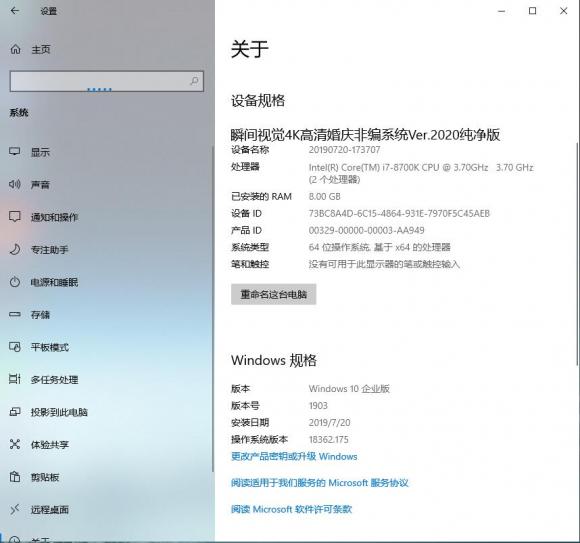Click the back arrow in Settings
Image resolution: width=580 pixels, height=543 pixels.
15,11
